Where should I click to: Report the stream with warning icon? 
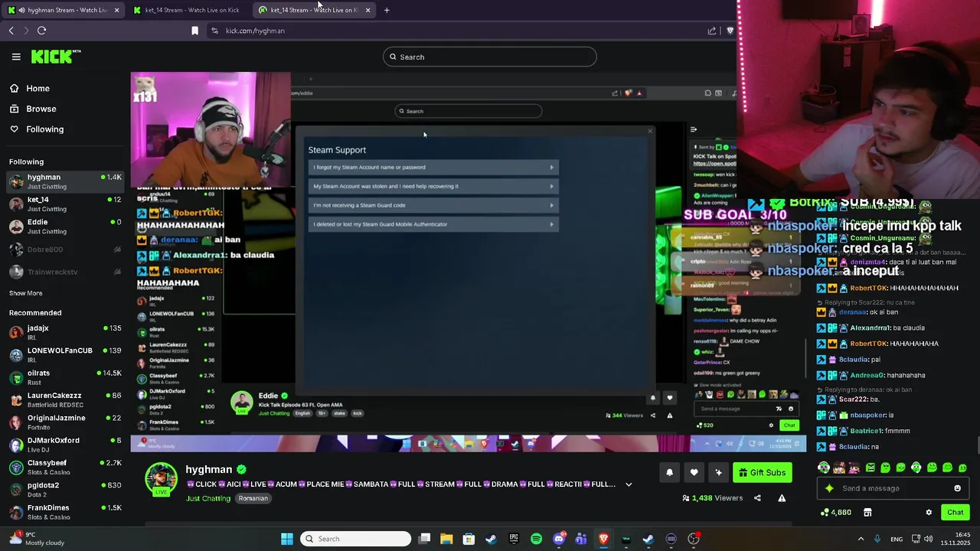tap(782, 498)
